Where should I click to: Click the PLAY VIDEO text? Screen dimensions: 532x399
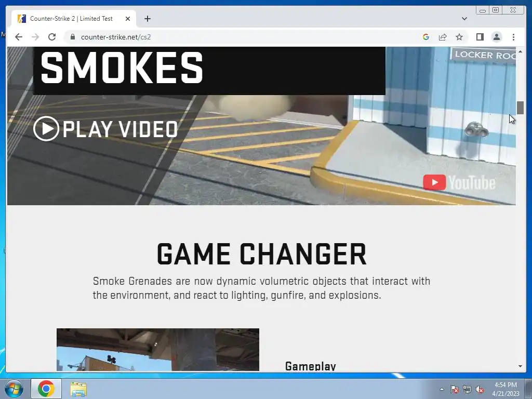120,129
